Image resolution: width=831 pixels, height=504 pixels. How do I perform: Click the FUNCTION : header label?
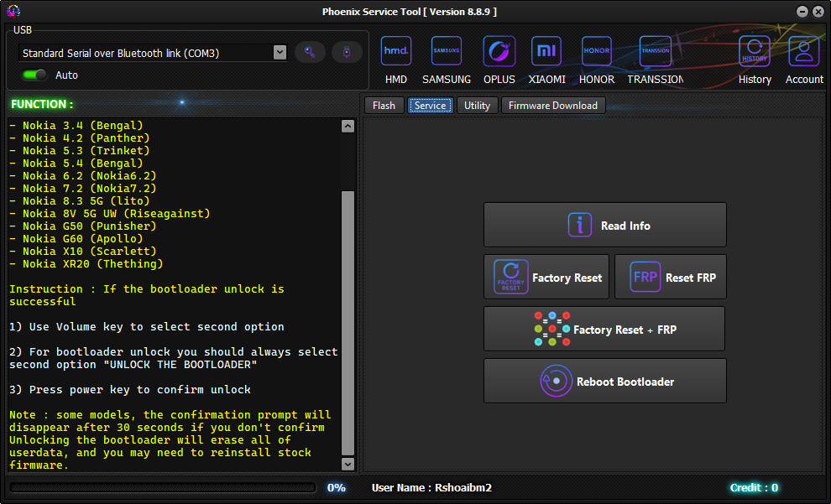[x=42, y=104]
